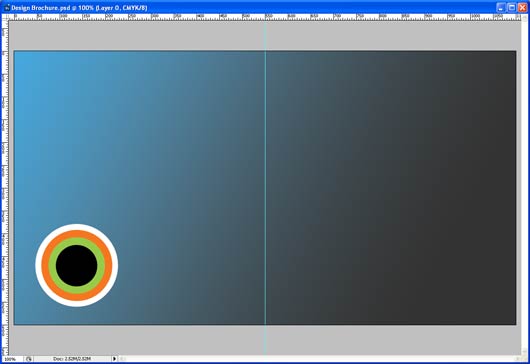Click the horizontal ruler along the top
Image resolution: width=530 pixels, height=364 pixels.
click(265, 17)
